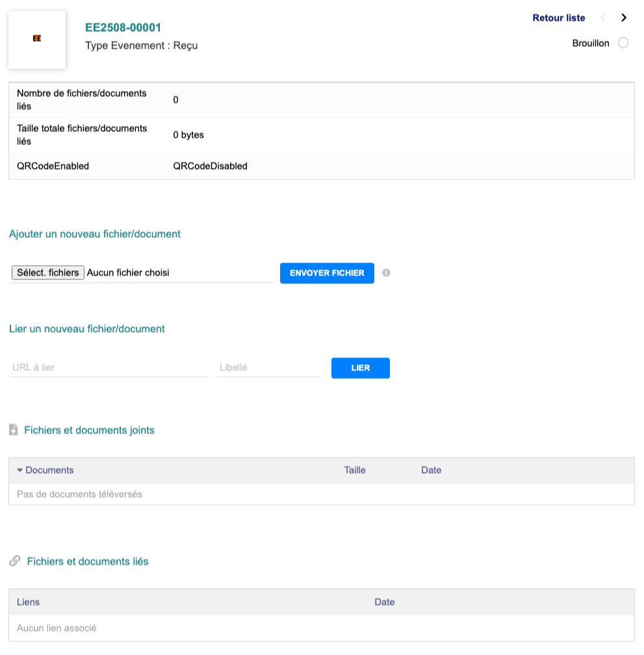Open the Retour liste link

(558, 18)
